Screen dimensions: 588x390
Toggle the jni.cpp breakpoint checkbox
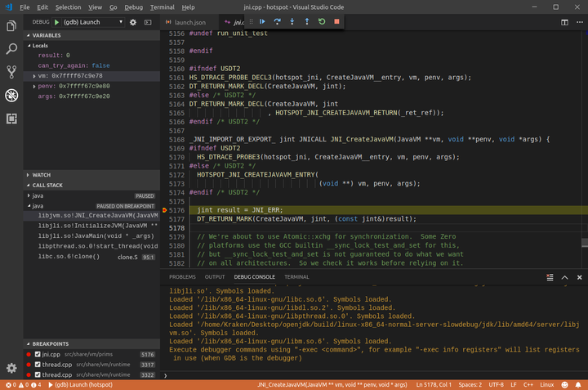(x=38, y=354)
